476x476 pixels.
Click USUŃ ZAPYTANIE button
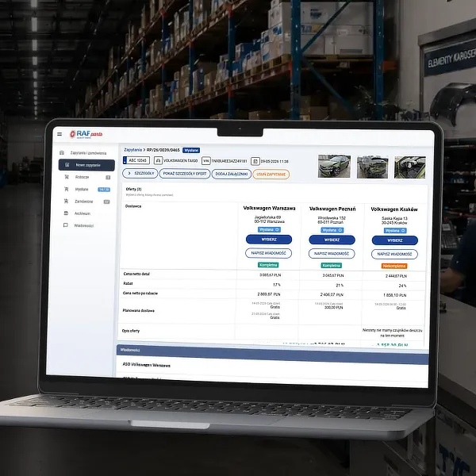coord(271,175)
